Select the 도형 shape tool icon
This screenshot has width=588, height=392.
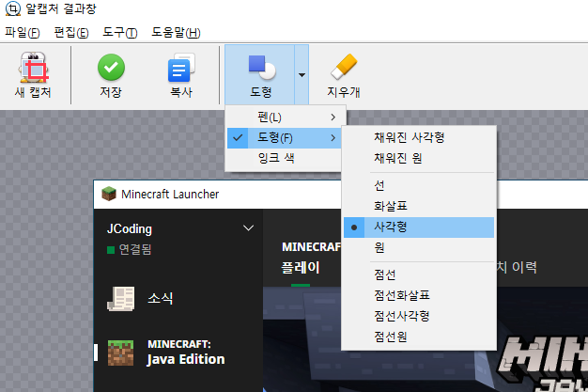tap(262, 68)
